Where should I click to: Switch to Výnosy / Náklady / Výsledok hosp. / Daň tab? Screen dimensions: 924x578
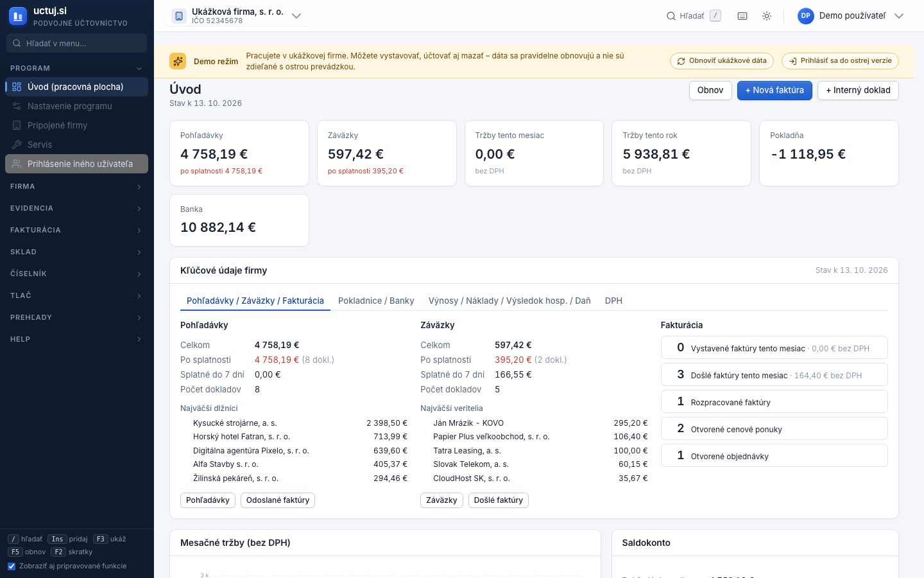509,301
